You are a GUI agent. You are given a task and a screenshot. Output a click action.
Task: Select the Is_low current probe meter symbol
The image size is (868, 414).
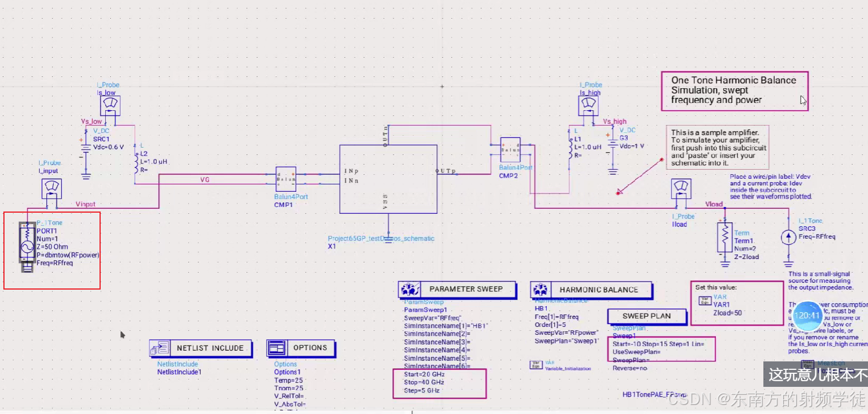(110, 105)
